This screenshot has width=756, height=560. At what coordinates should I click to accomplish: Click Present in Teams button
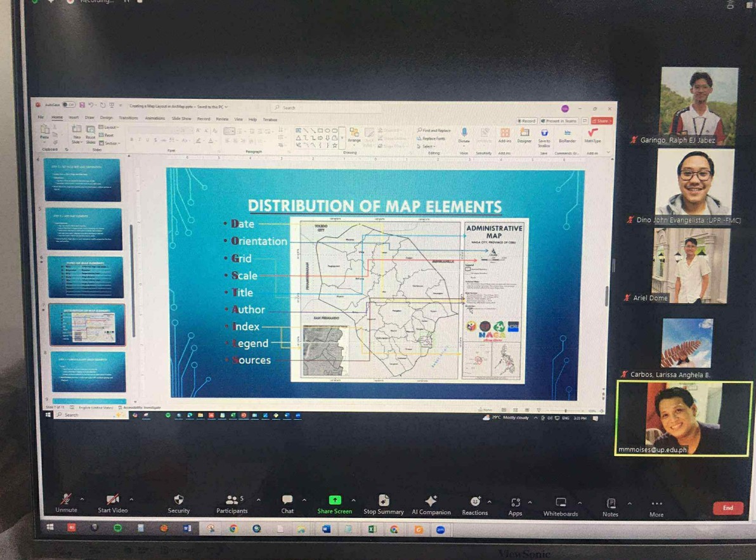(x=559, y=121)
